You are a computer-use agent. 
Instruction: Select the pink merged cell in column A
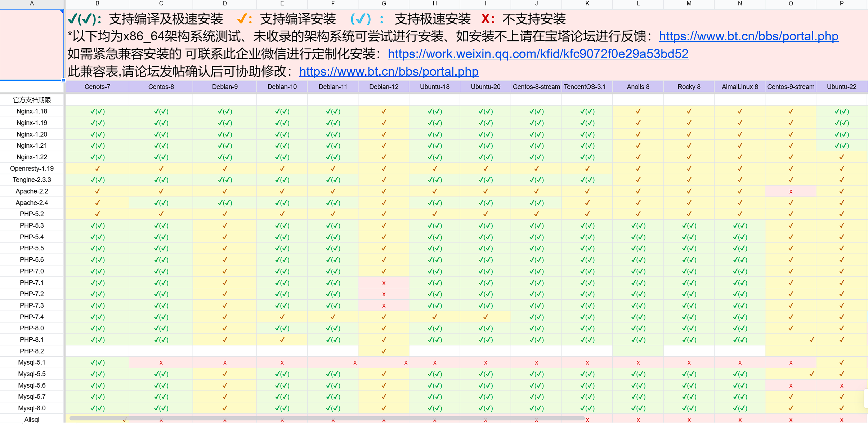[32, 45]
